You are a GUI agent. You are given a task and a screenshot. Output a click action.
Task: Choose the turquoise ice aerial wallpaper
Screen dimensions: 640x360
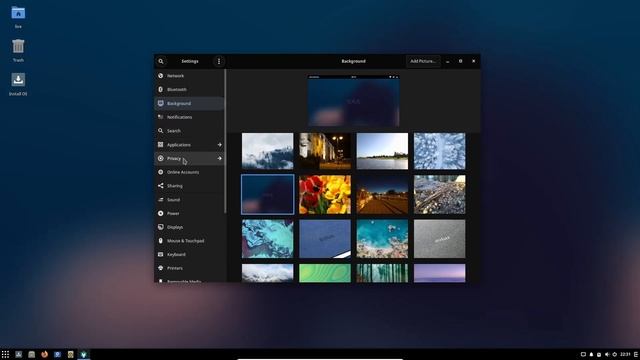click(x=267, y=239)
